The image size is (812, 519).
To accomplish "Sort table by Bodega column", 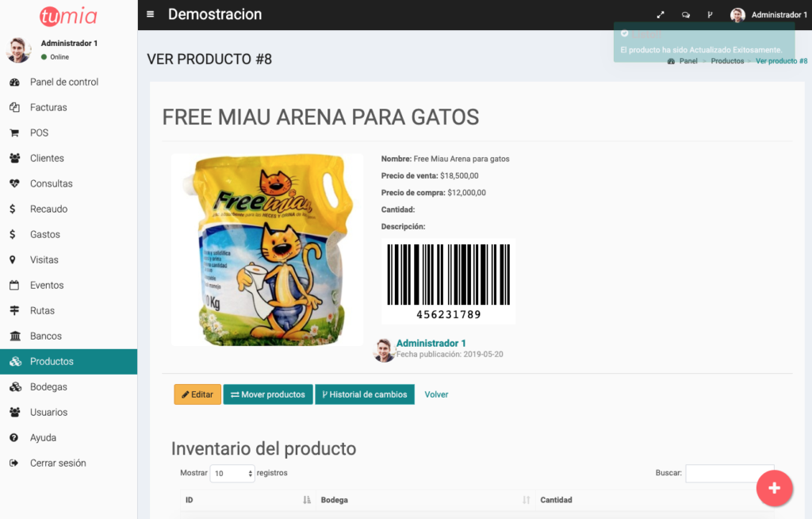I will (x=425, y=500).
